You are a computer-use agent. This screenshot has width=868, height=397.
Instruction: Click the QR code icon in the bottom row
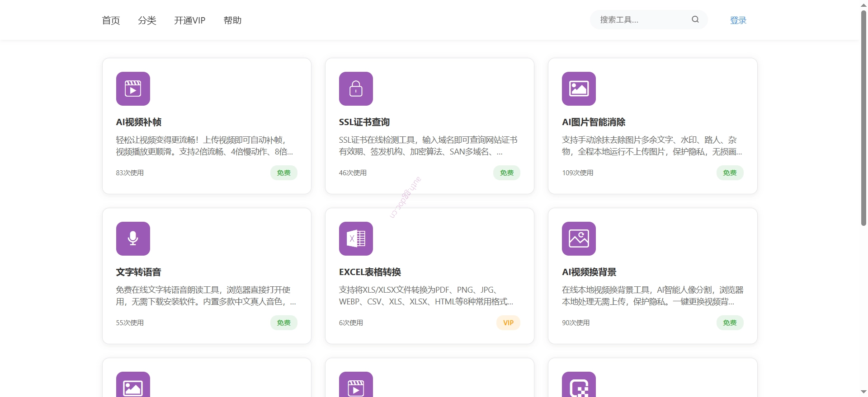(x=579, y=385)
